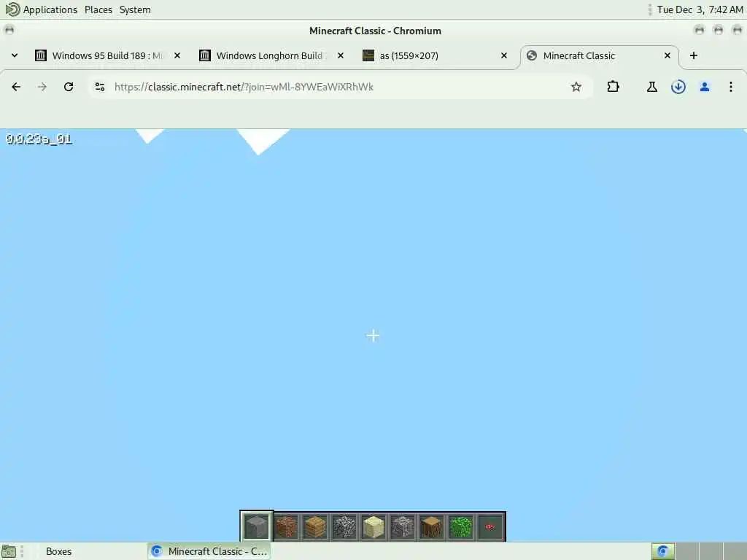
Task: Click the crosshair in the game view
Action: coord(373,335)
